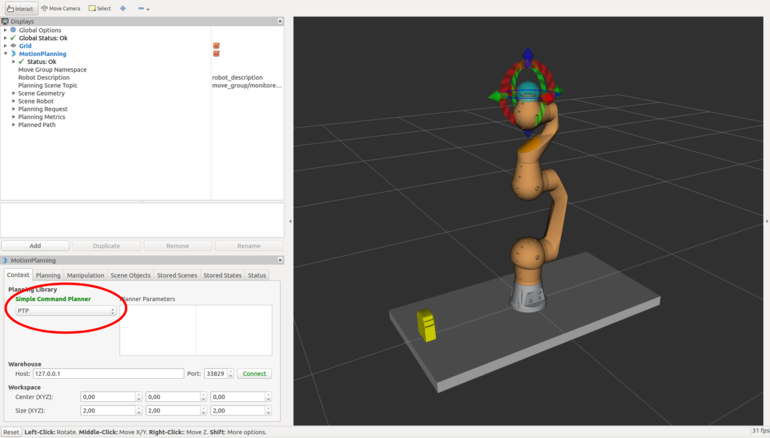
Task: Choose the Select tool in toolbar
Action: tap(100, 8)
